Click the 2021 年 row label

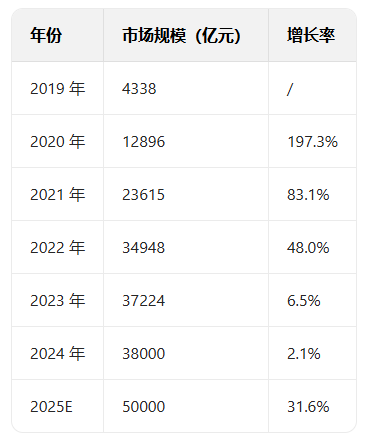(x=58, y=195)
